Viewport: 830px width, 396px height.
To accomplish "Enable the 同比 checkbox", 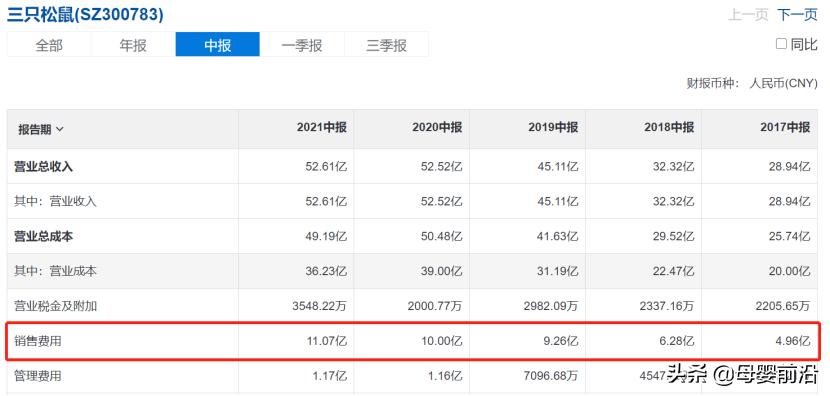I will [781, 44].
